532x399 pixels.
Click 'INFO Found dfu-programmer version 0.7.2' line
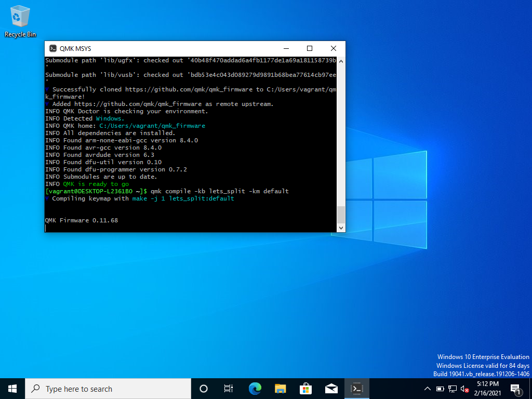116,169
